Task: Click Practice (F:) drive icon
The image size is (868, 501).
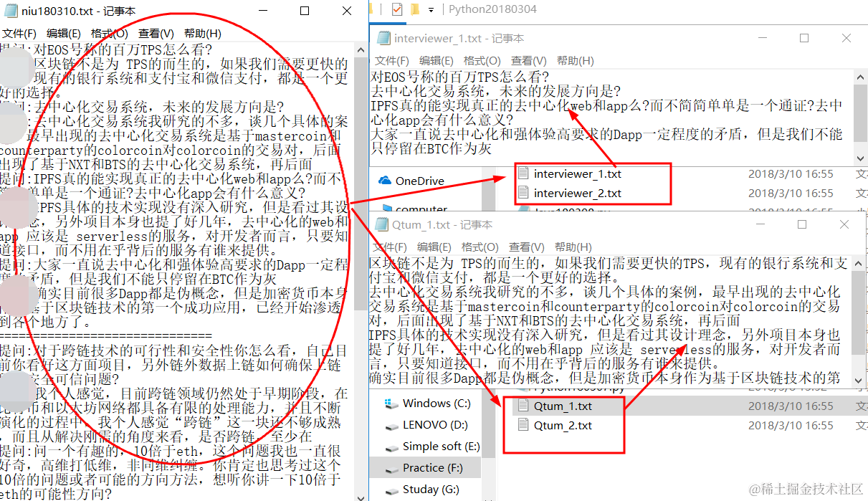Action: pyautogui.click(x=390, y=468)
